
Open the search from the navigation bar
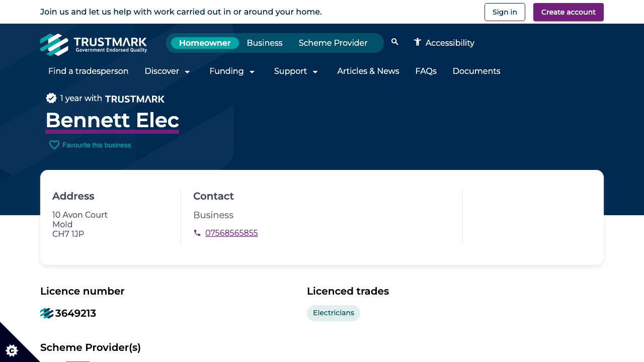coord(394,42)
